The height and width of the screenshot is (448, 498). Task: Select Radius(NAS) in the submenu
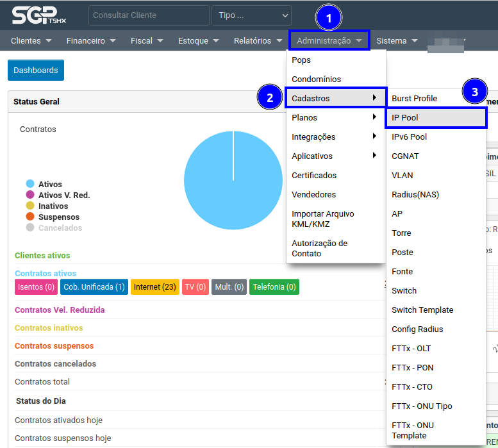[415, 195]
